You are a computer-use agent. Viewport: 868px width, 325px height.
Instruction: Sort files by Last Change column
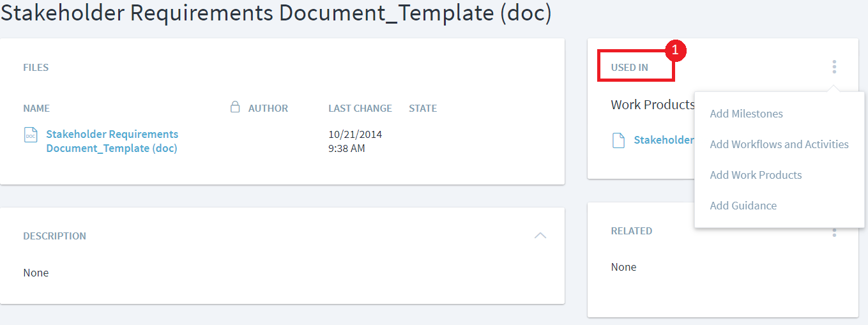tap(360, 109)
